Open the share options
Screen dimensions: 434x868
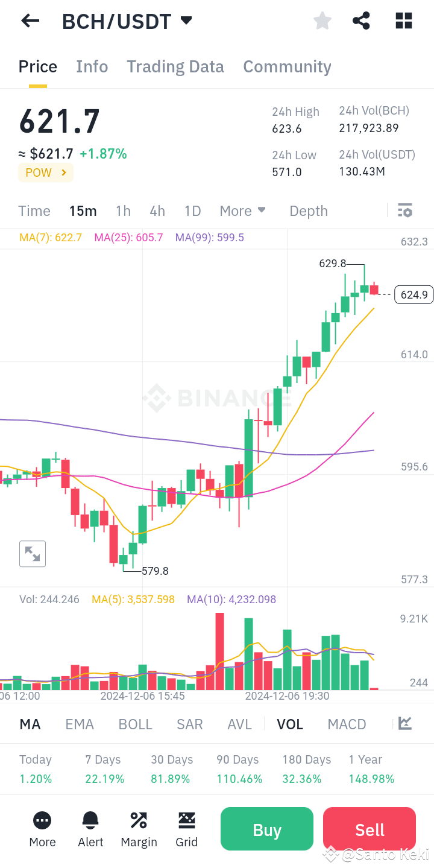coord(361,21)
